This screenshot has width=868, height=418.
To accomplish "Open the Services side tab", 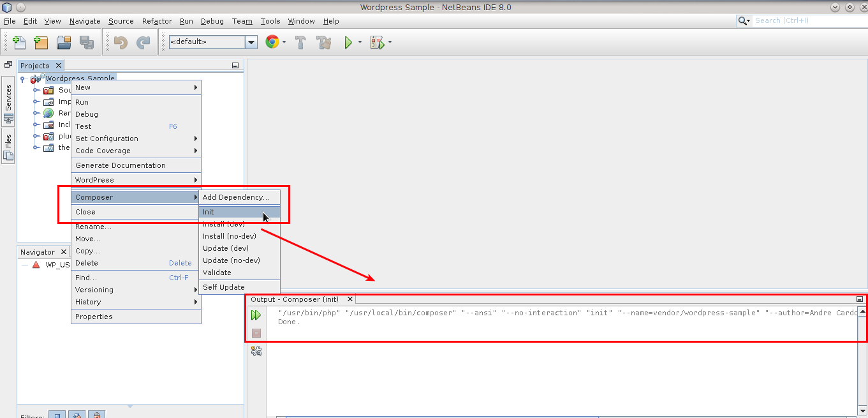I will click(8, 101).
